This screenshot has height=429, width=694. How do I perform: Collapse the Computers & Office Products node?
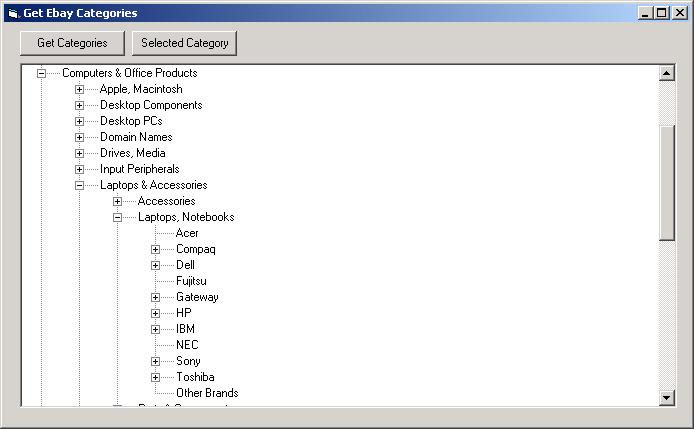42,73
